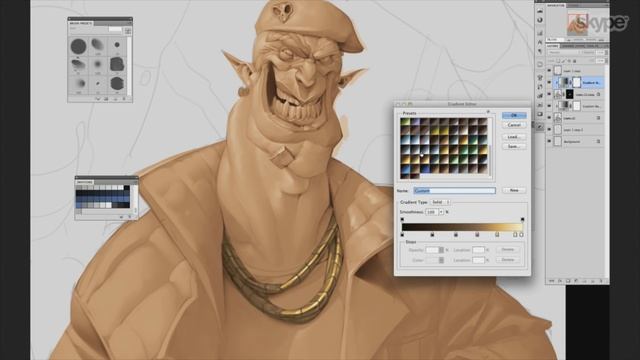Viewport: 640px width, 360px height.
Task: Click the Stops Color swatch
Action: point(431,260)
